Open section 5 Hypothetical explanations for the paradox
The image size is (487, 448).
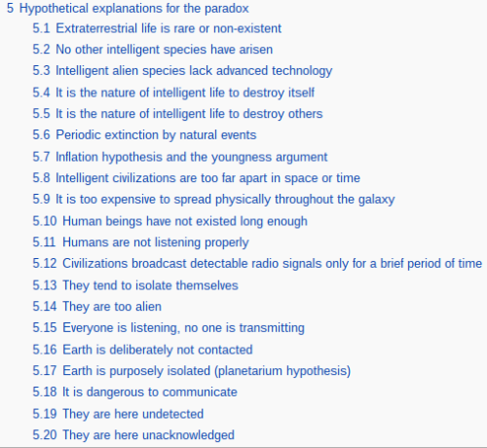[x=128, y=9]
